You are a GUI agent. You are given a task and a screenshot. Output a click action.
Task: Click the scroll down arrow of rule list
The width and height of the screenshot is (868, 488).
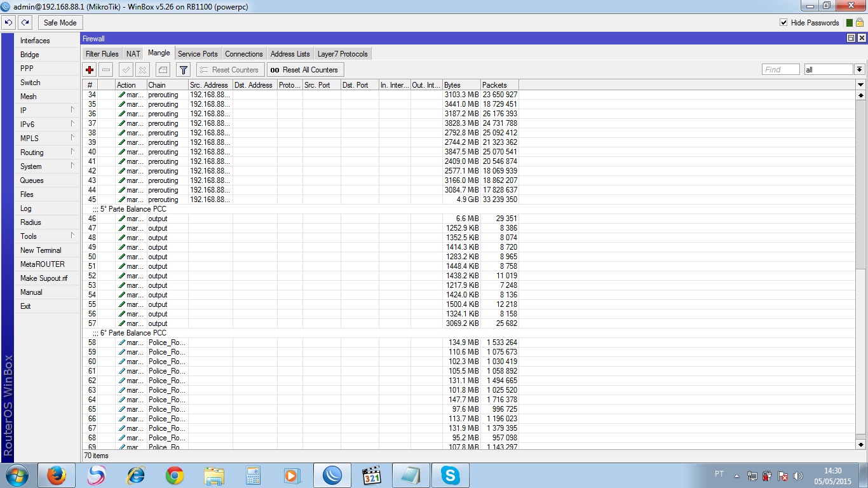tap(861, 444)
